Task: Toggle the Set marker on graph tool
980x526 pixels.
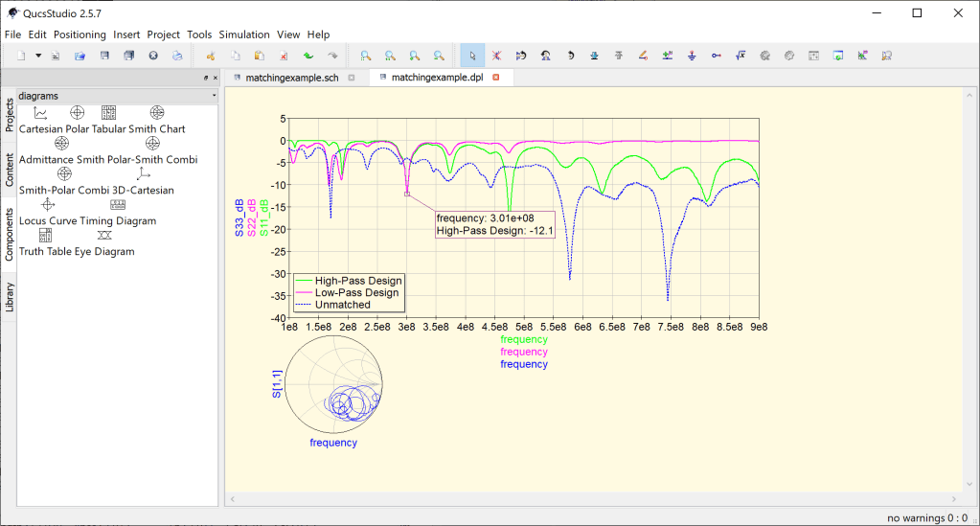Action: tap(862, 56)
